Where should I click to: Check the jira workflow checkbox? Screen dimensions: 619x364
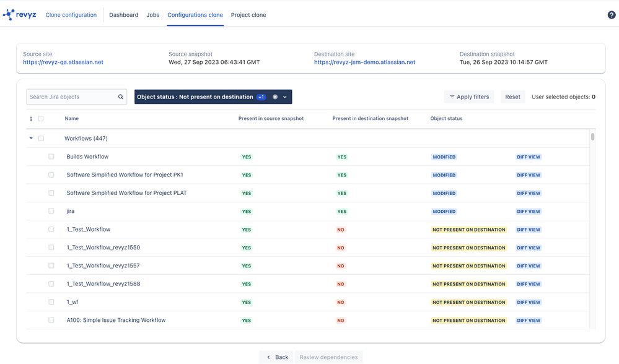pyautogui.click(x=51, y=211)
